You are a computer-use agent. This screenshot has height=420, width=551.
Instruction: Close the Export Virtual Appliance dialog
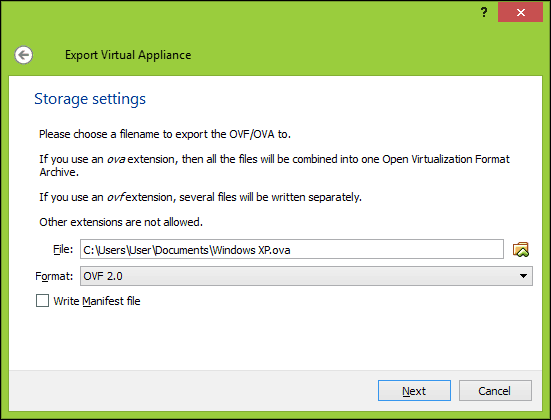(x=520, y=13)
